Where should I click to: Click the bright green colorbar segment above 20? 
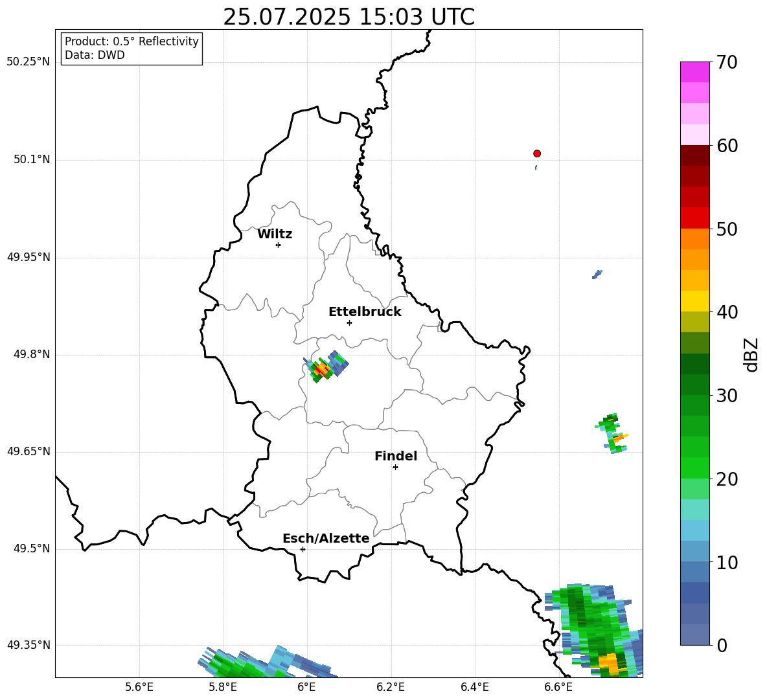pos(694,468)
